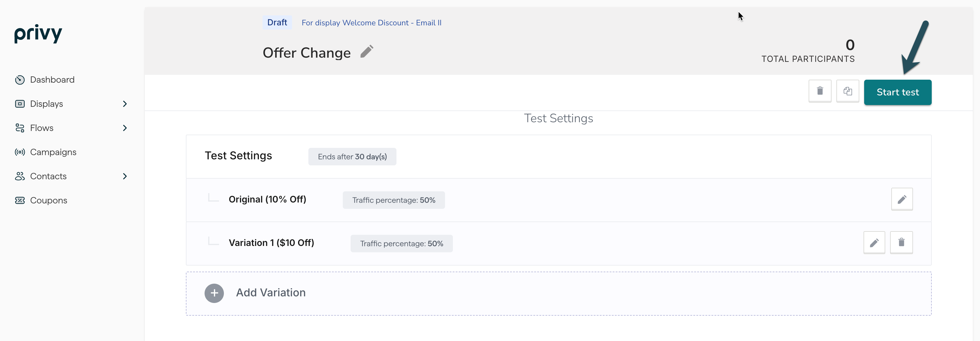980x341 pixels.
Task: Expand the Contacts section chevron
Action: [x=125, y=176]
